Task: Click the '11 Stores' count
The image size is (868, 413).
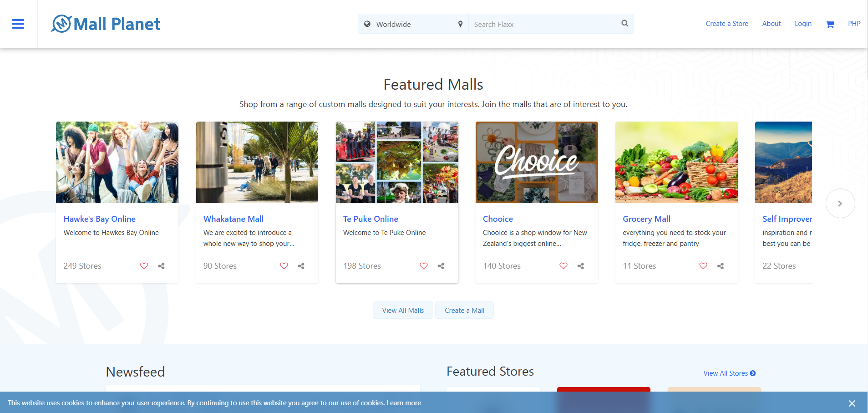Action: (x=640, y=266)
